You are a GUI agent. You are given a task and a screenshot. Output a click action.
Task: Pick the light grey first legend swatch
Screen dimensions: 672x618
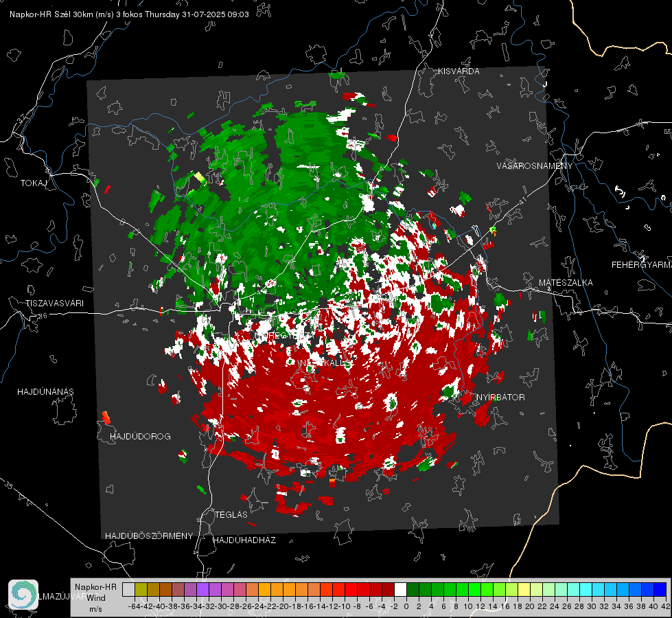tap(128, 589)
